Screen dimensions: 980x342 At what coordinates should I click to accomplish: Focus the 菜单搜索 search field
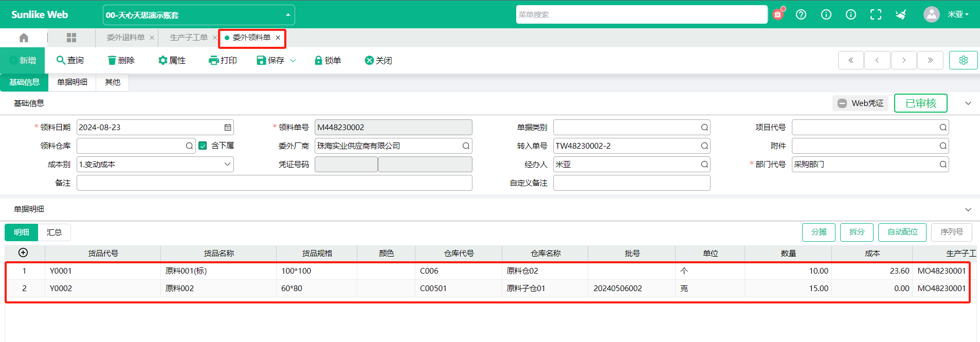[x=642, y=14]
